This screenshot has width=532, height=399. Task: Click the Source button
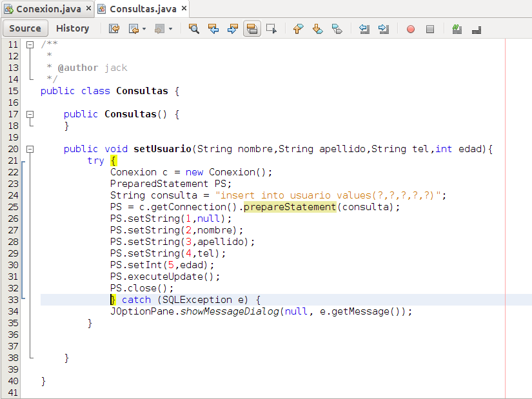(x=25, y=28)
